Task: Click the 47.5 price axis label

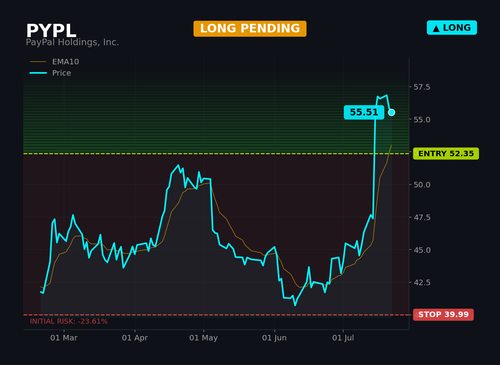Action: coord(422,217)
